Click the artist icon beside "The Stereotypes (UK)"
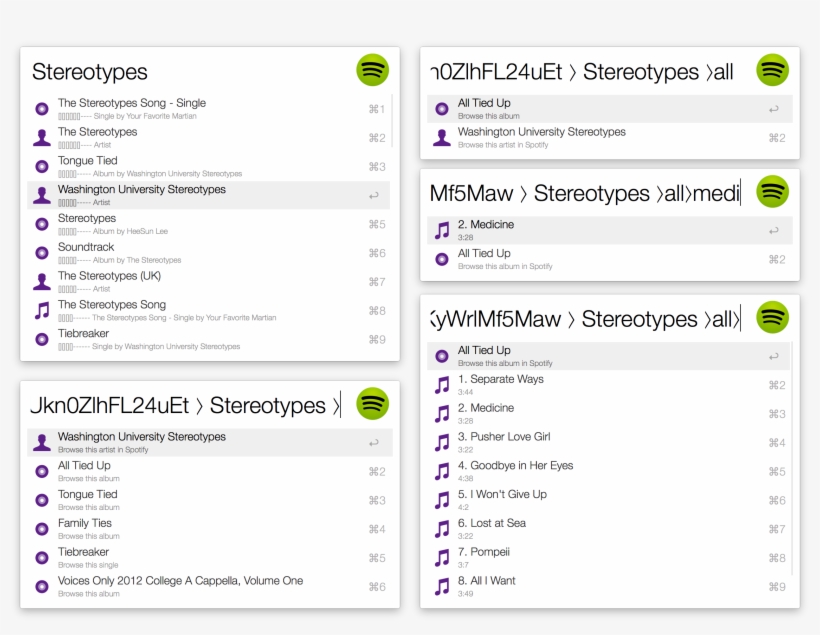Viewport: 820px width, 635px height. point(42,282)
